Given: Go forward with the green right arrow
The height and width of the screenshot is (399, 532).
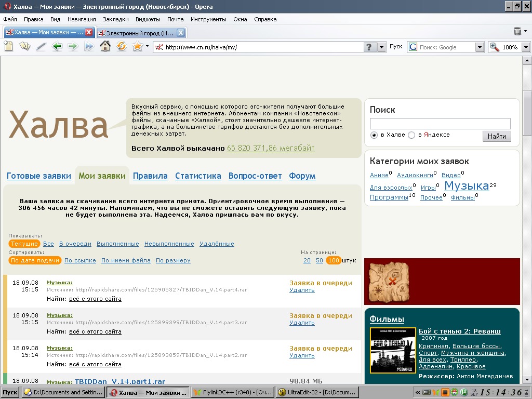Looking at the screenshot, I should point(73,46).
